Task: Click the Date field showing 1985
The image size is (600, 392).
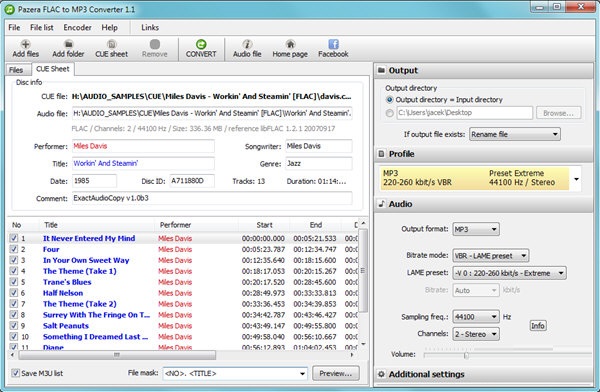Action: pos(94,181)
